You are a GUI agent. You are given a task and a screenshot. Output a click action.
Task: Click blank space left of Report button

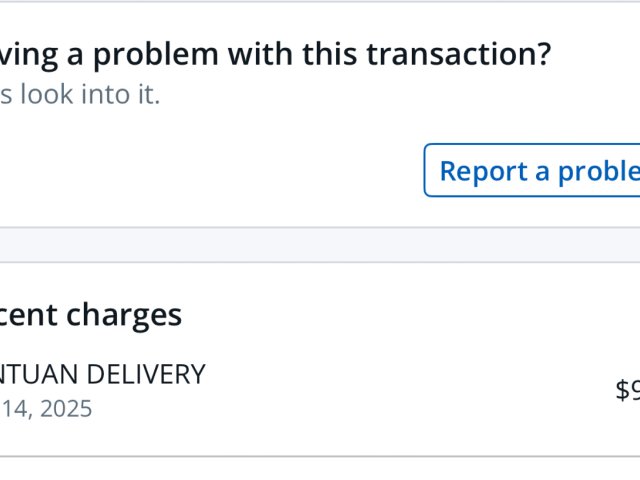200,171
